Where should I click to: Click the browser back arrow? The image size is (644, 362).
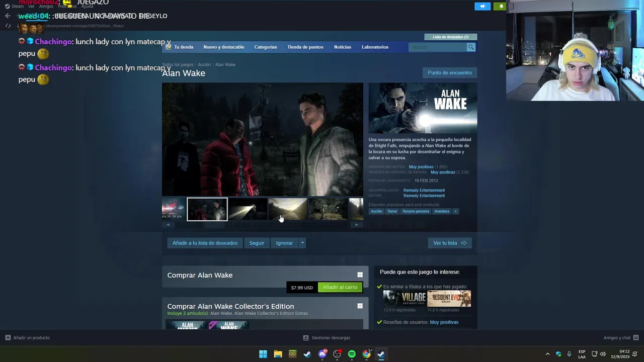point(8,16)
